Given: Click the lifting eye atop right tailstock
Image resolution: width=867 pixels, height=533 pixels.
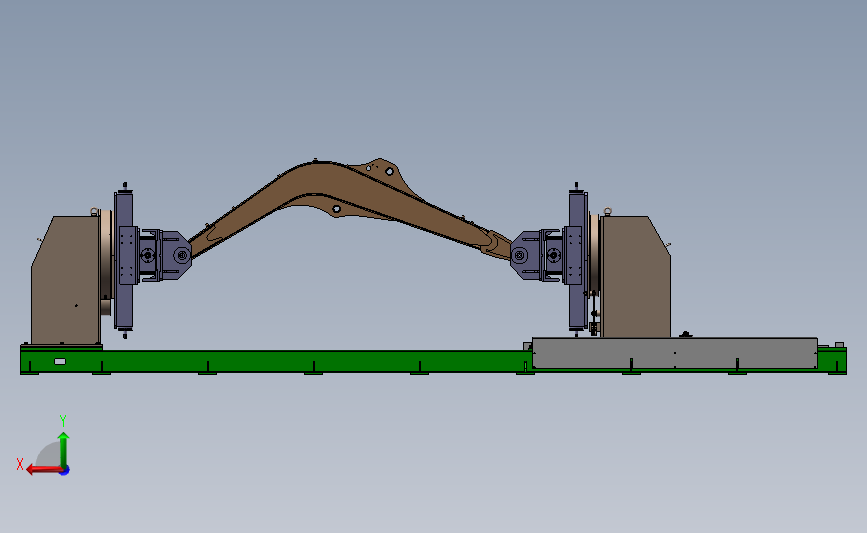Looking at the screenshot, I should 608,211.
